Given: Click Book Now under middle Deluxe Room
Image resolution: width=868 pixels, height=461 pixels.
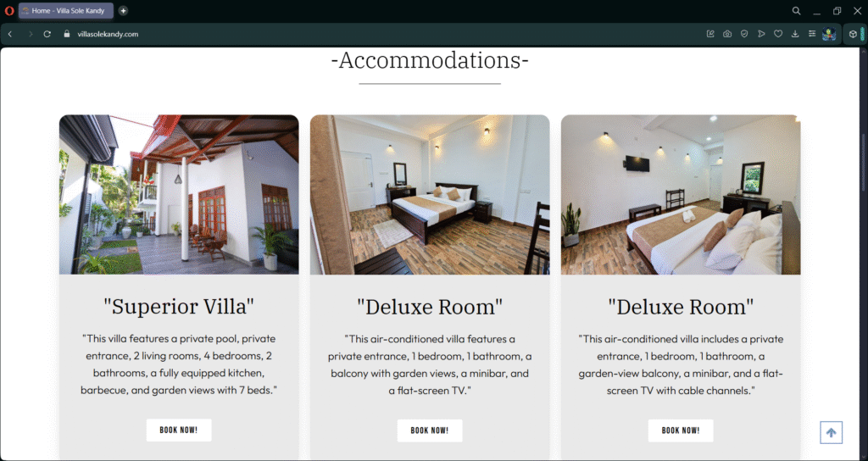Looking at the screenshot, I should (x=430, y=430).
